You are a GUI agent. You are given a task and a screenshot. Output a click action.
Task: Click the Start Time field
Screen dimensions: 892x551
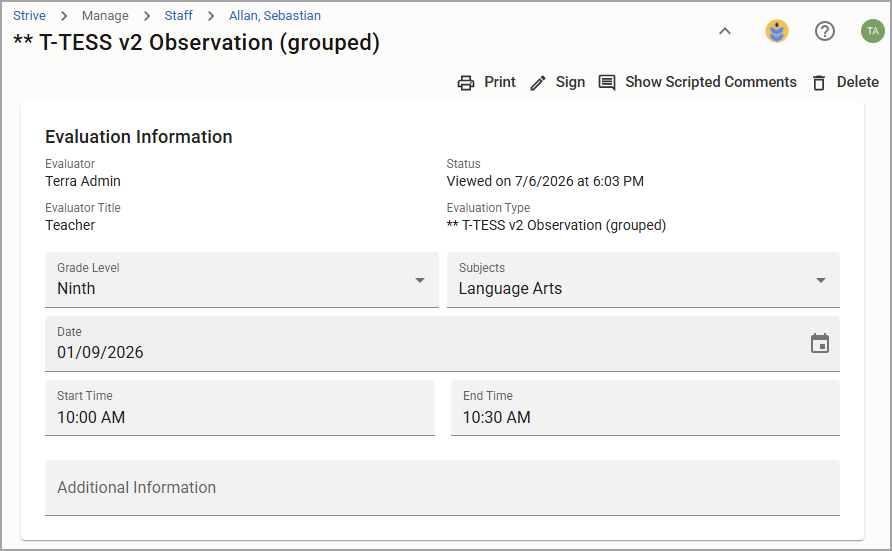[239, 408]
